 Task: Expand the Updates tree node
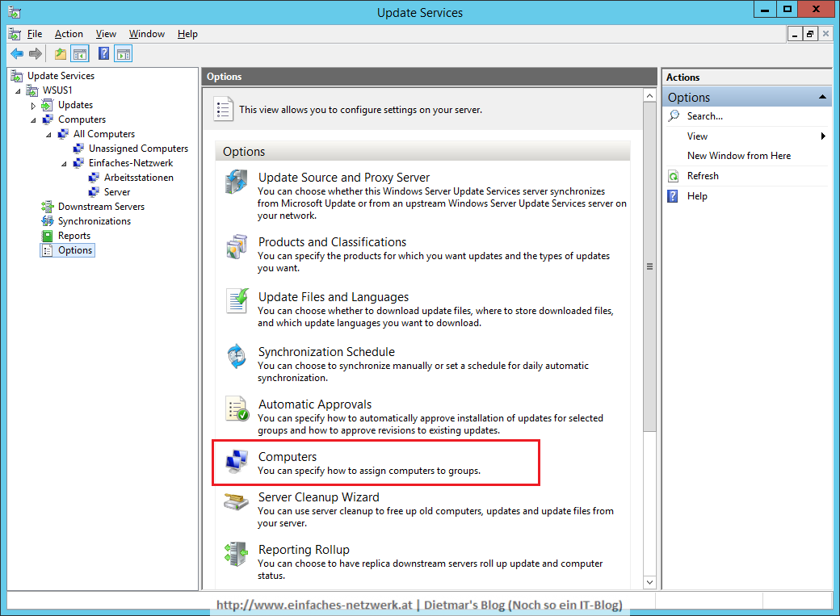coord(33,106)
